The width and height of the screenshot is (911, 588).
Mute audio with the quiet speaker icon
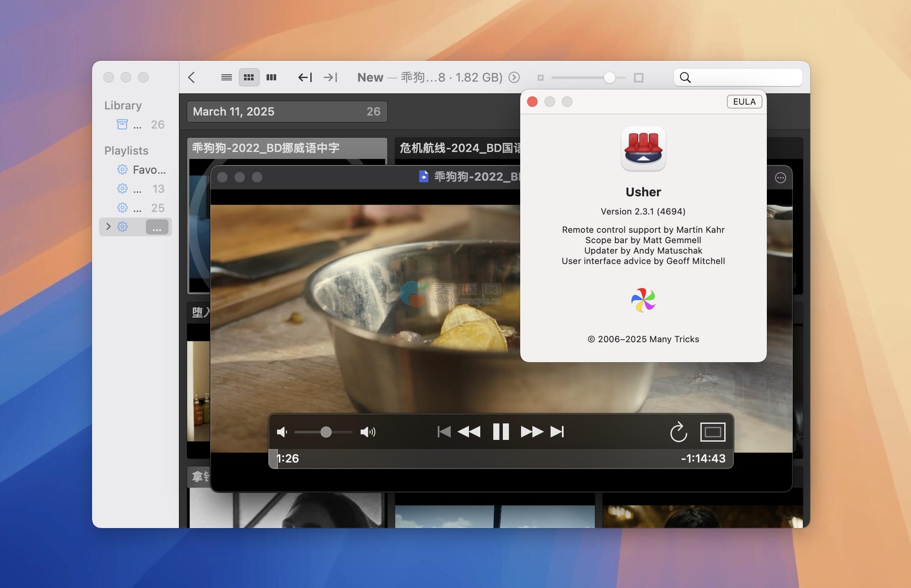[282, 432]
